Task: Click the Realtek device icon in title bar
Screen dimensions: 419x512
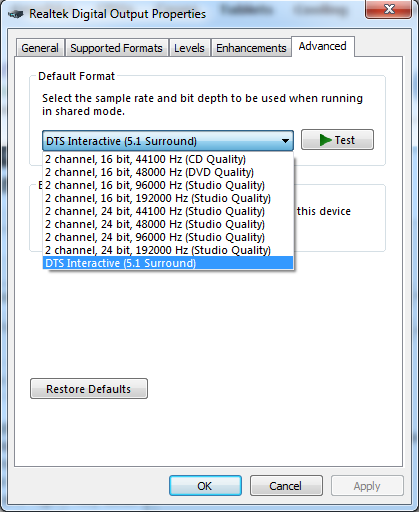Action: pos(16,14)
